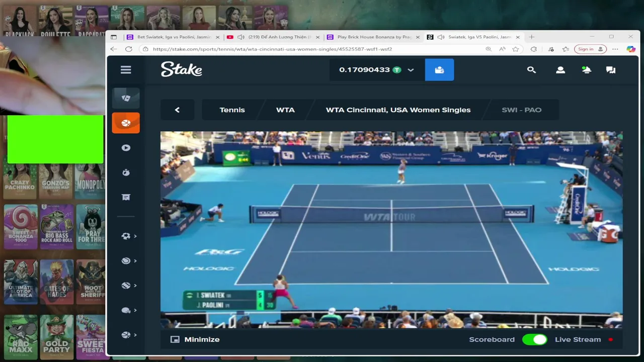Switch to Bet Swiatek, Iga vs Paolini tab

coord(173,37)
